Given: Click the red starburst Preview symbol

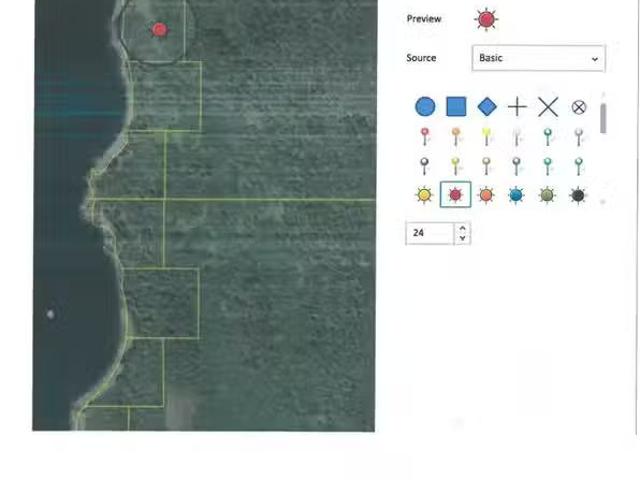Looking at the screenshot, I should click(x=486, y=19).
